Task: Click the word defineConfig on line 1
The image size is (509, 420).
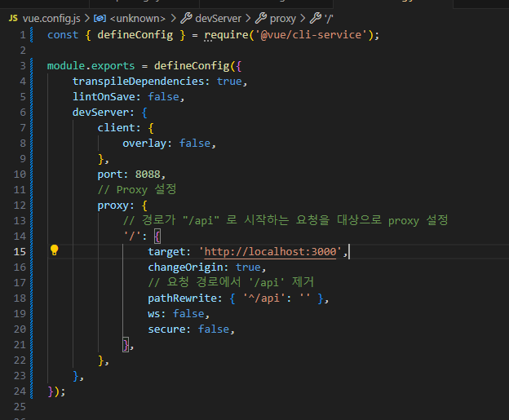Action: pyautogui.click(x=135, y=35)
